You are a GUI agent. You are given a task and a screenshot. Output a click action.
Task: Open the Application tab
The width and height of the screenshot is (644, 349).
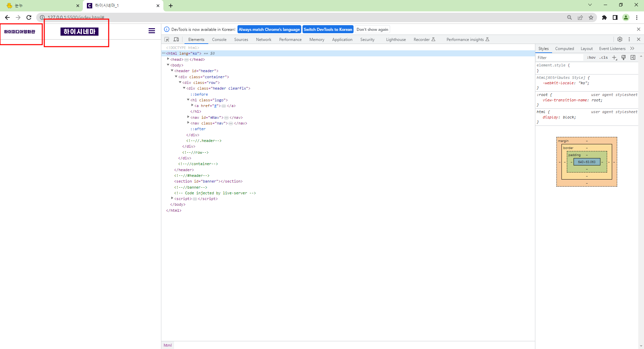point(342,40)
